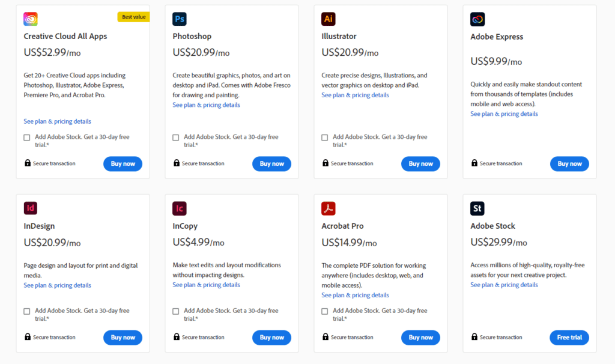Check Add Adobe Stock for Creative Cloud All Apps
The image size is (615, 364).
[27, 138]
